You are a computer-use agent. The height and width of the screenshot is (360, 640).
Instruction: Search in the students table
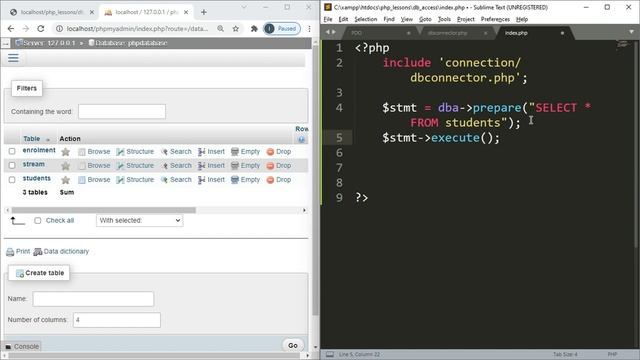pos(176,180)
